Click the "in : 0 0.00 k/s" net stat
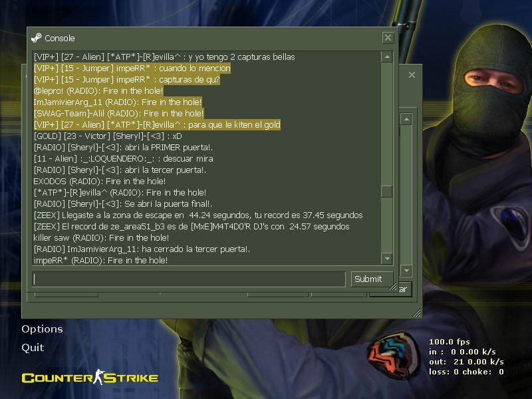 [x=462, y=352]
